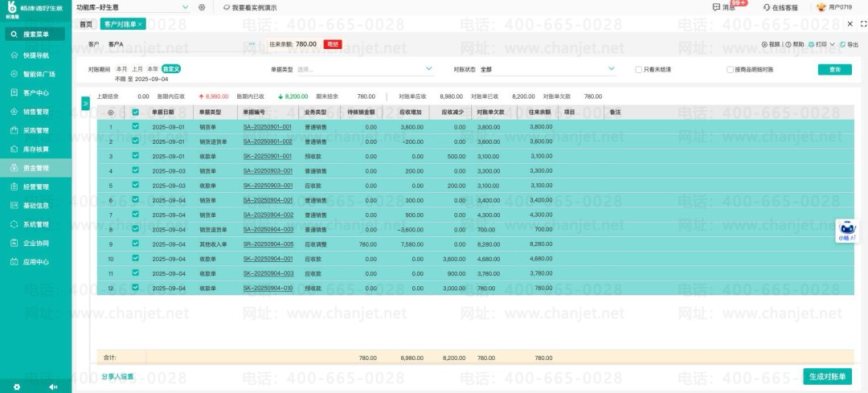Uncheck the checkbox for row SA-20250901-001
The height and width of the screenshot is (393, 868).
click(136, 126)
